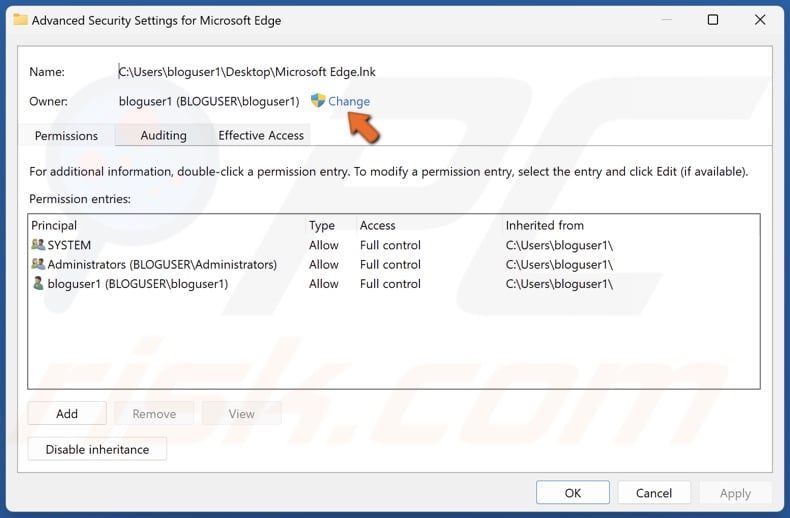This screenshot has height=518, width=790.
Task: Select the Permissions tab
Action: pyautogui.click(x=66, y=135)
